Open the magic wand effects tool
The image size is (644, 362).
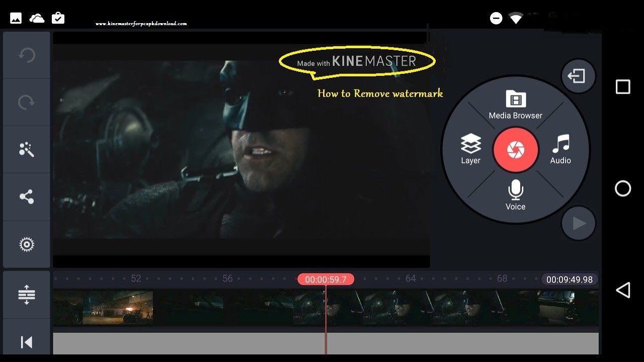pyautogui.click(x=27, y=149)
